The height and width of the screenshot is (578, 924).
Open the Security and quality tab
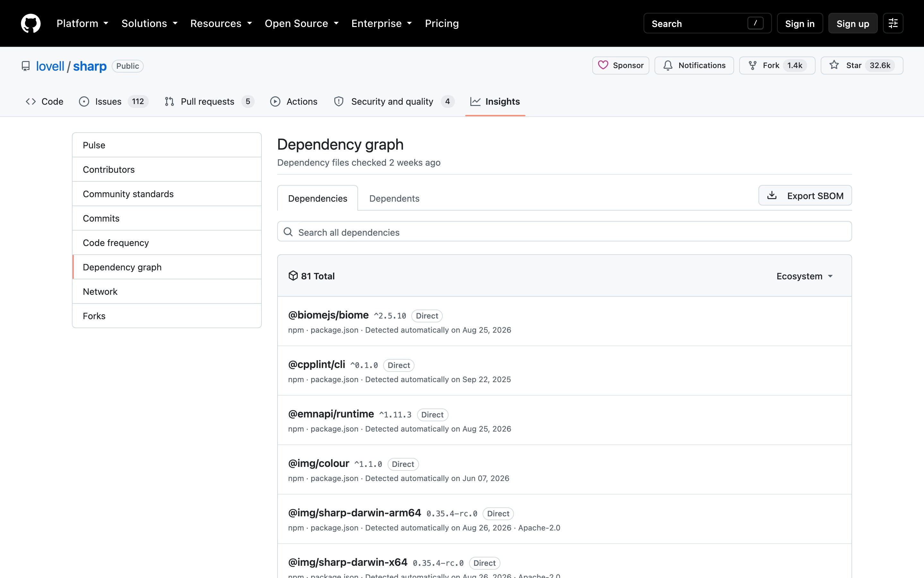coord(394,101)
